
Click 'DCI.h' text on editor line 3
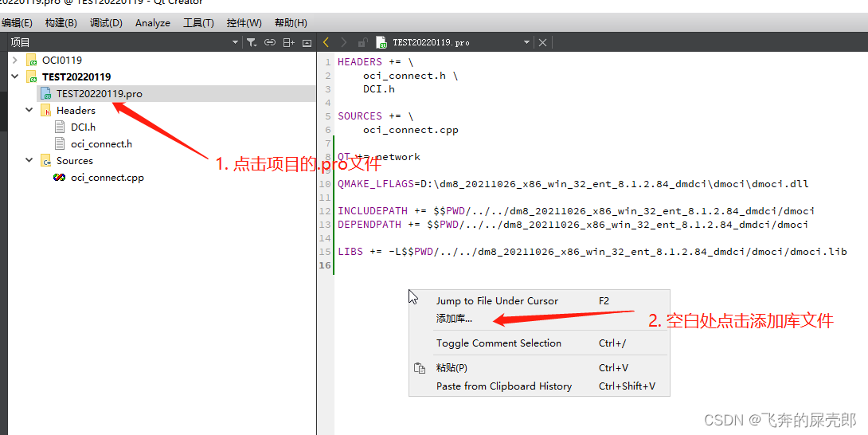coord(379,89)
